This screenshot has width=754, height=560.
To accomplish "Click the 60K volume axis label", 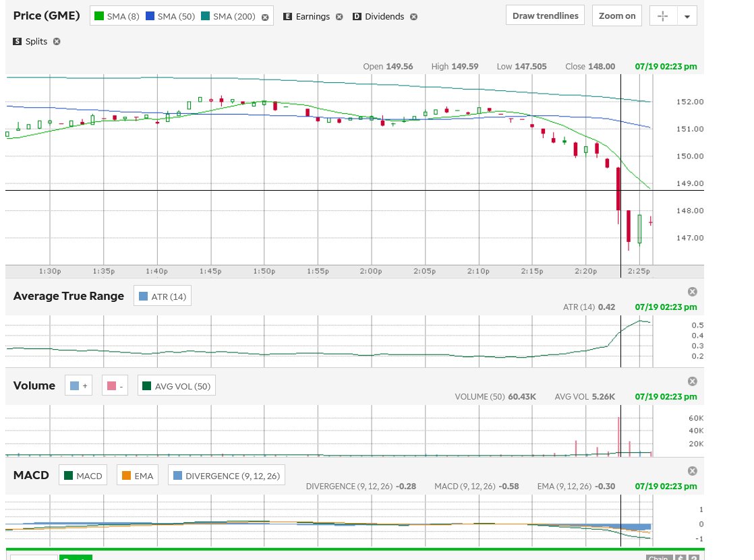I will click(696, 418).
